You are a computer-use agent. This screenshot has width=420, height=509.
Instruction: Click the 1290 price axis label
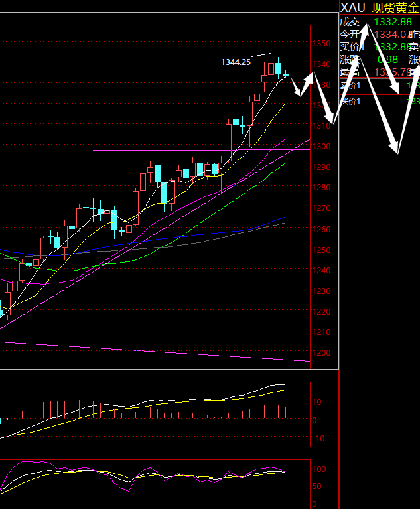click(x=321, y=167)
